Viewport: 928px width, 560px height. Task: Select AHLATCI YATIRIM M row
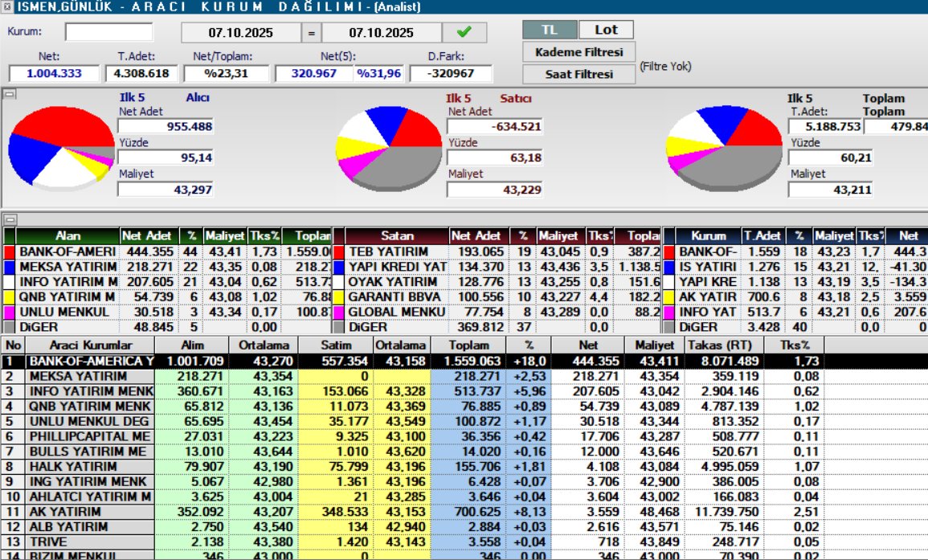coord(464,497)
